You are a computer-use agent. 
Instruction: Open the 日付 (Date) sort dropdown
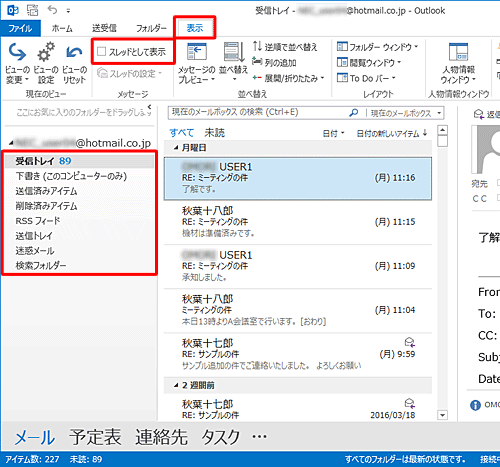coord(333,133)
